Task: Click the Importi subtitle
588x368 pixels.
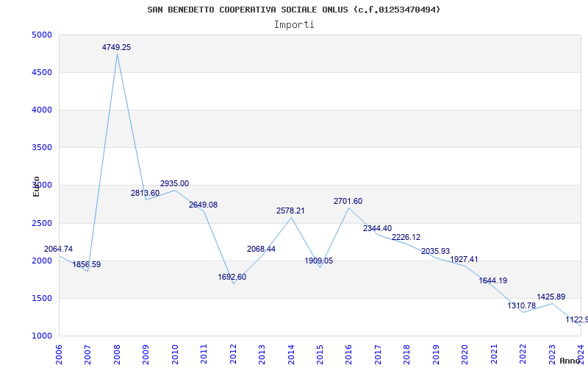Action: point(294,25)
